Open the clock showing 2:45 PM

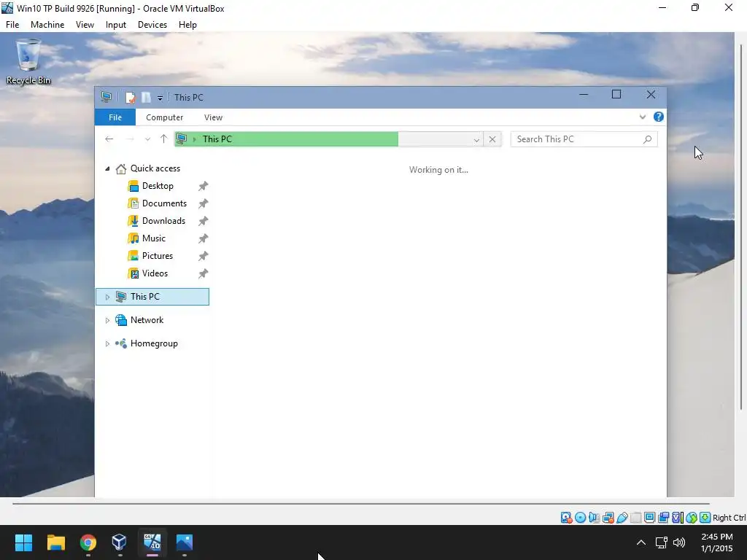click(x=717, y=542)
